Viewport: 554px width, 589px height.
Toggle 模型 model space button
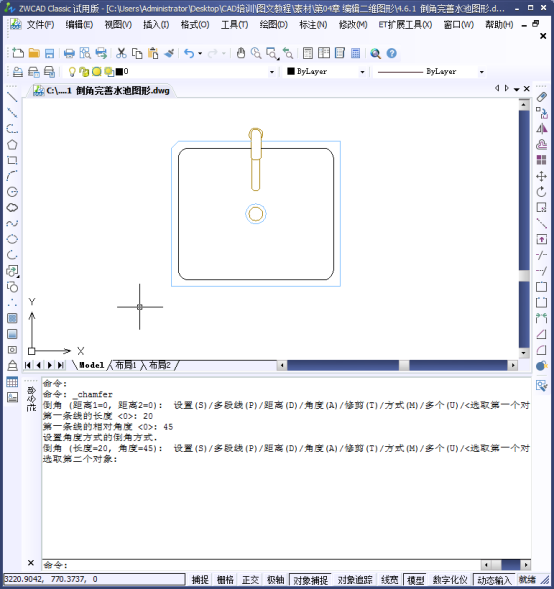click(x=415, y=580)
